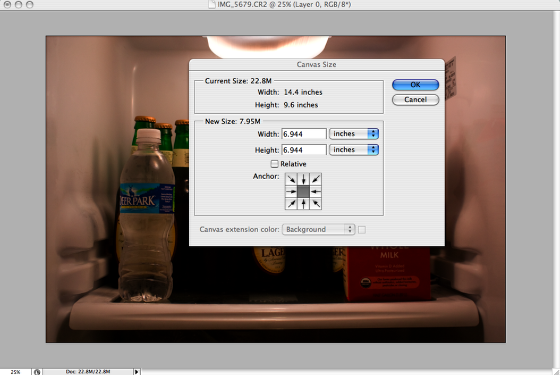This screenshot has width=560, height=375.
Task: Select the bottom-left anchor arrow
Action: pos(291,204)
